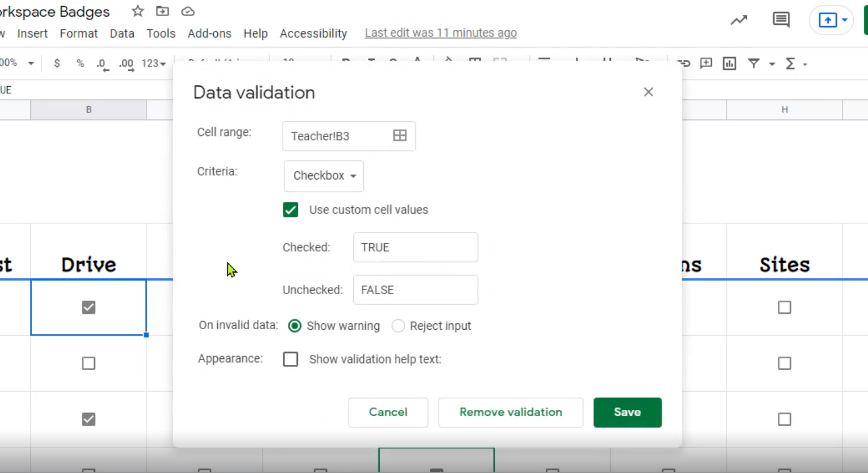
Task: Open the 123 number format dropdown
Action: (x=153, y=64)
